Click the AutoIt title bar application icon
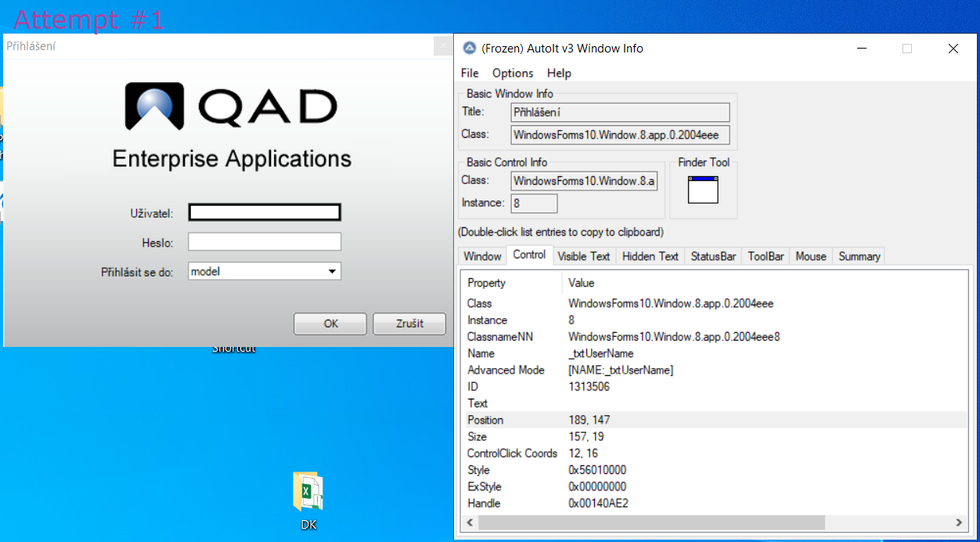This screenshot has width=980, height=542. pyautogui.click(x=470, y=48)
